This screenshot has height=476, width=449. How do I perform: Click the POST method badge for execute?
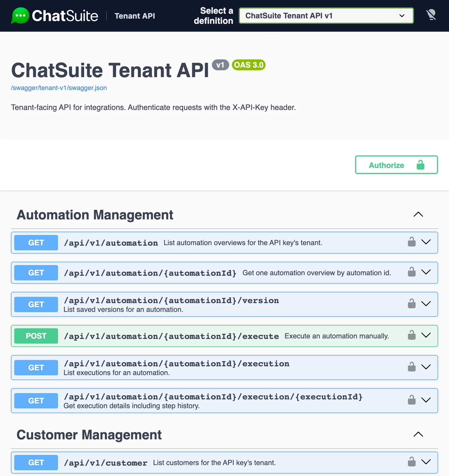tap(36, 336)
